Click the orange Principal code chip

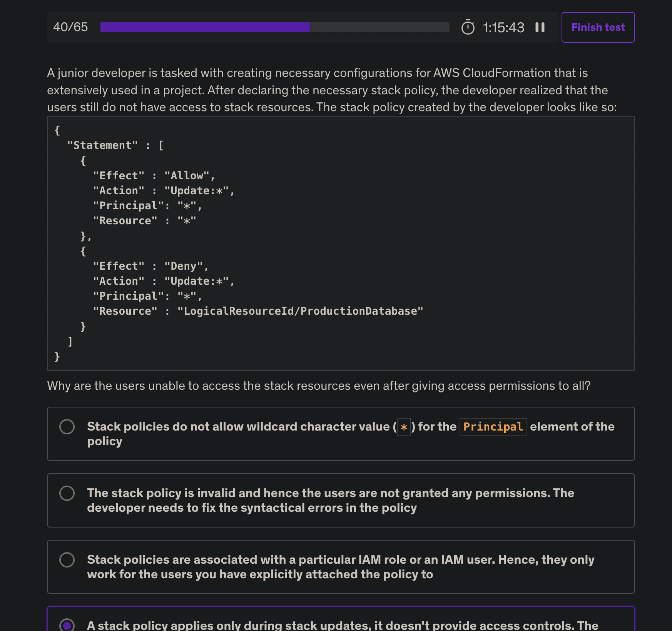tap(493, 427)
